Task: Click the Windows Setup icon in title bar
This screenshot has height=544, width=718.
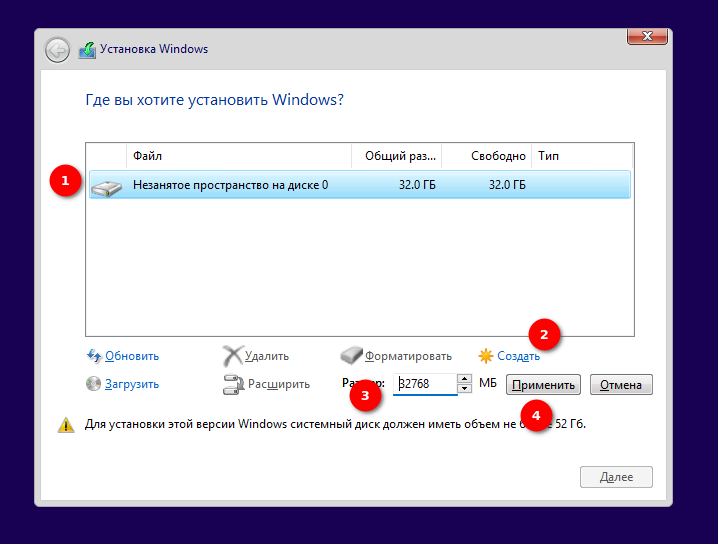Action: [x=87, y=50]
